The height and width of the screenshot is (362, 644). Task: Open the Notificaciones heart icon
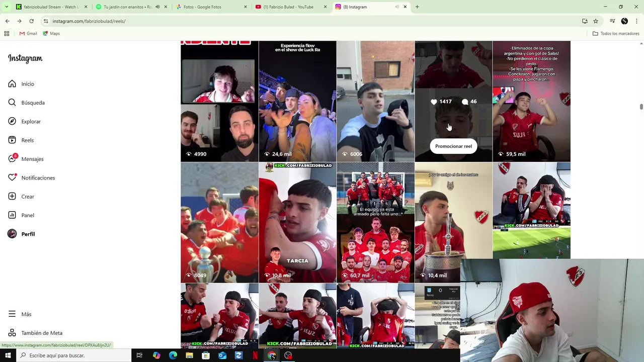tap(12, 177)
